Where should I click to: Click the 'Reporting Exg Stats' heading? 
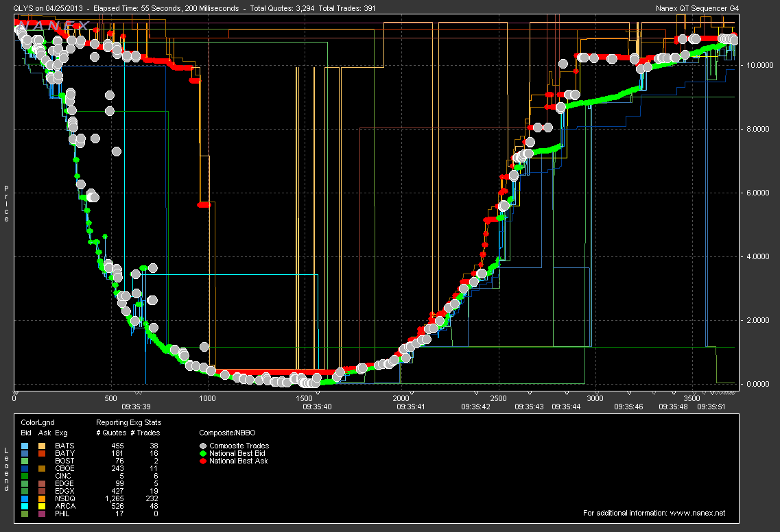tap(129, 422)
